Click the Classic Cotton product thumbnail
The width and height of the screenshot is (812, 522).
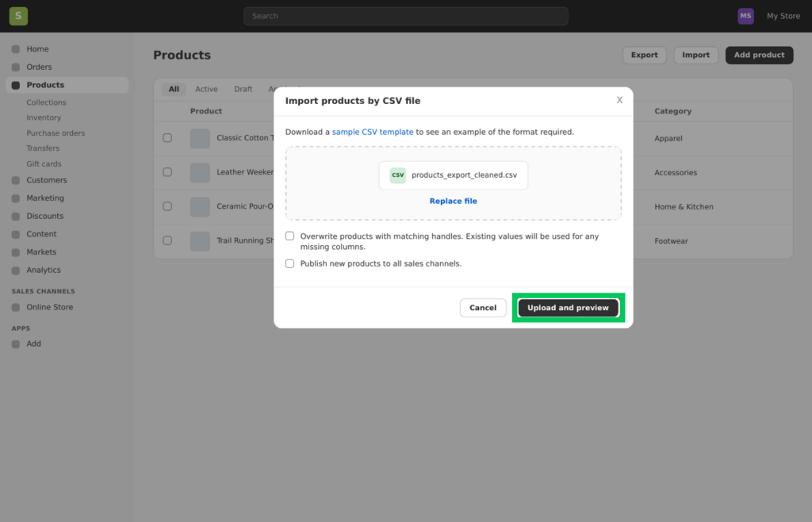(x=200, y=138)
